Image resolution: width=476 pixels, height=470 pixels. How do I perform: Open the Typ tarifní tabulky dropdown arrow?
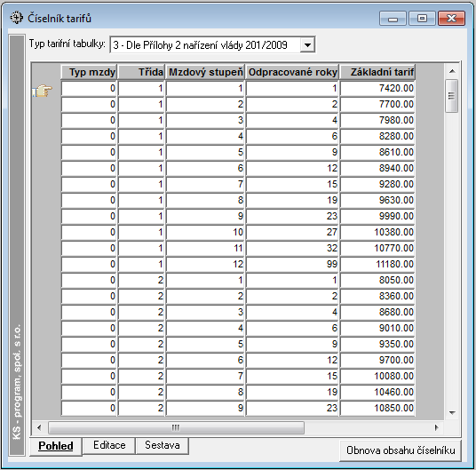point(307,45)
